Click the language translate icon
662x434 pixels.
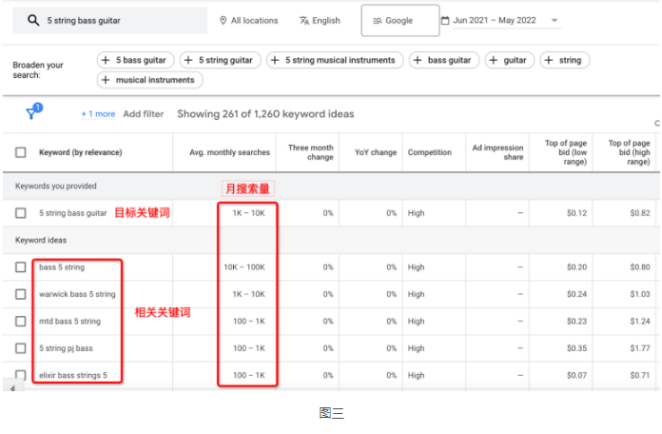pyautogui.click(x=304, y=20)
